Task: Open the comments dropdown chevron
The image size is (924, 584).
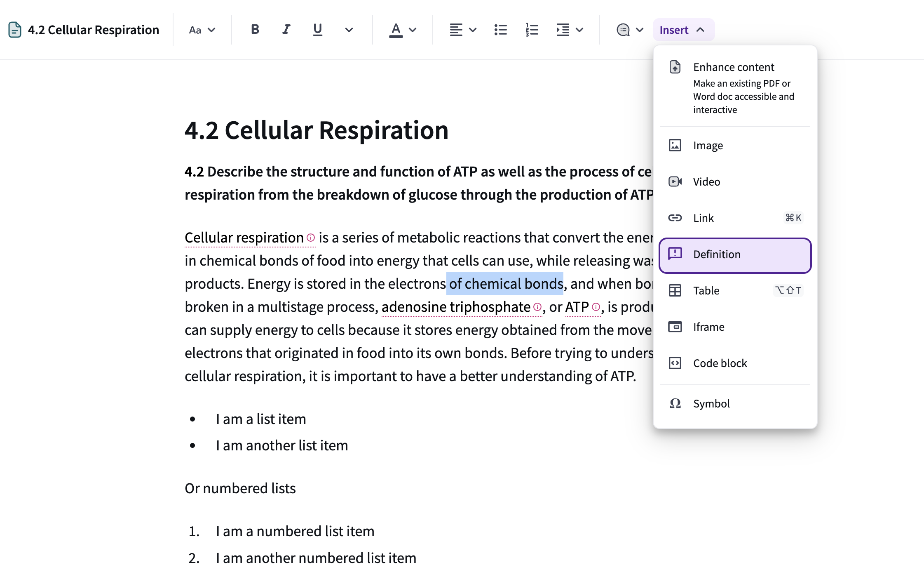Action: click(640, 30)
